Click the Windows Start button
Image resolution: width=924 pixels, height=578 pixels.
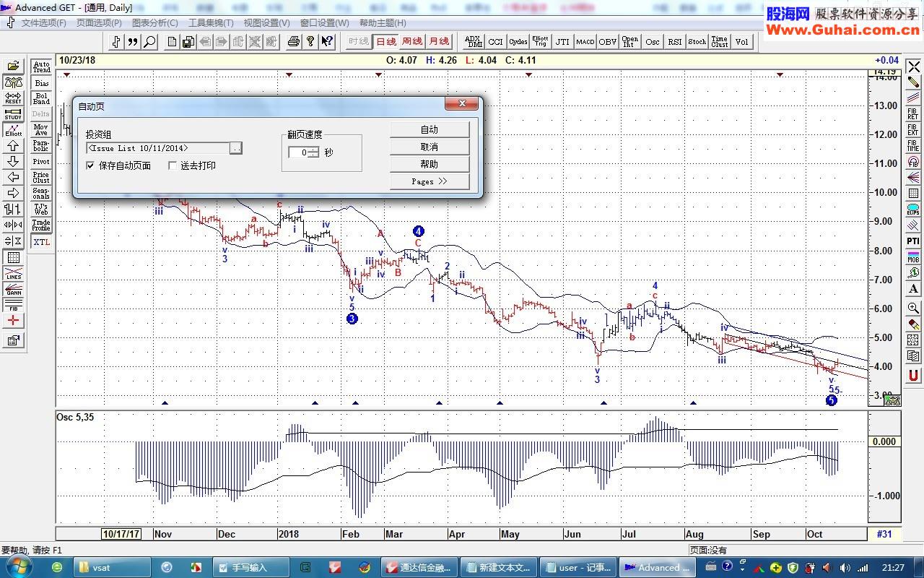point(19,567)
